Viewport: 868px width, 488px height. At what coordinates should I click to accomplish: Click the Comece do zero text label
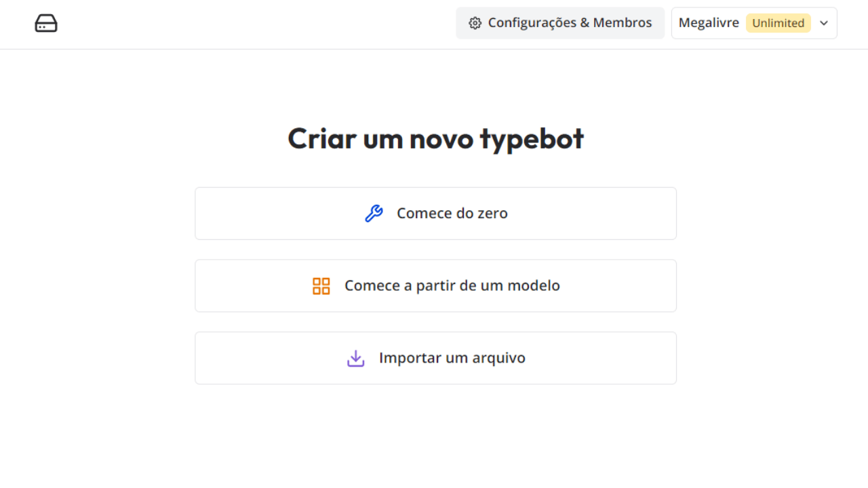click(452, 213)
